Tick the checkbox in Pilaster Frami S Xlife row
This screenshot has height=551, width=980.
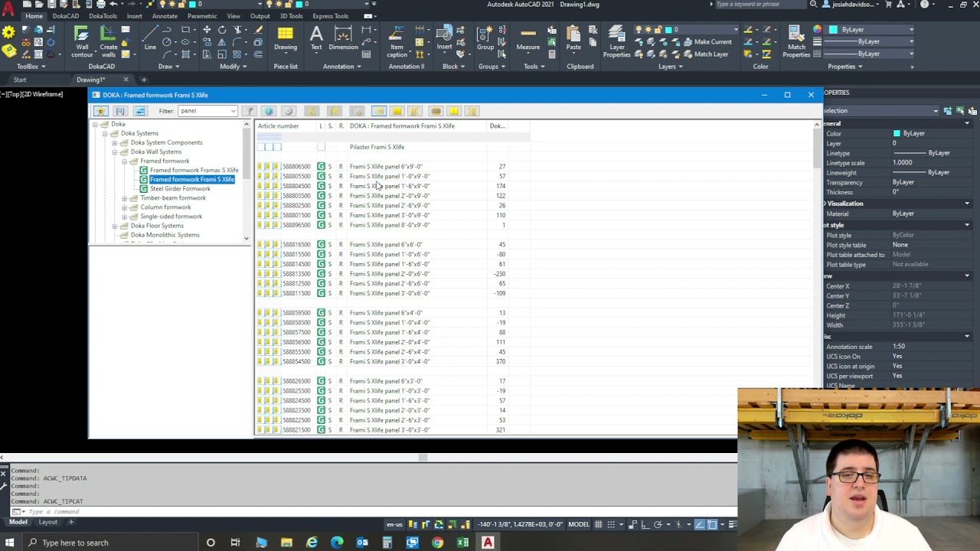[321, 147]
